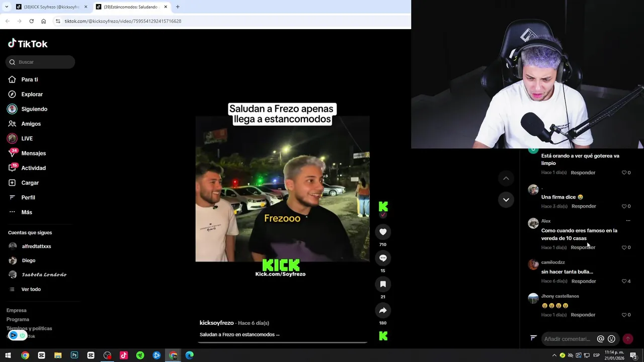Like the 'Una firma dice' comment

(624, 206)
